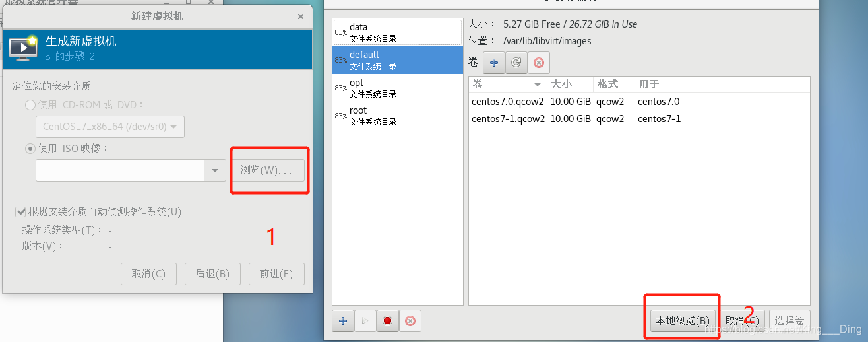
Task: Cancel the storage volume dialog
Action: [742, 320]
